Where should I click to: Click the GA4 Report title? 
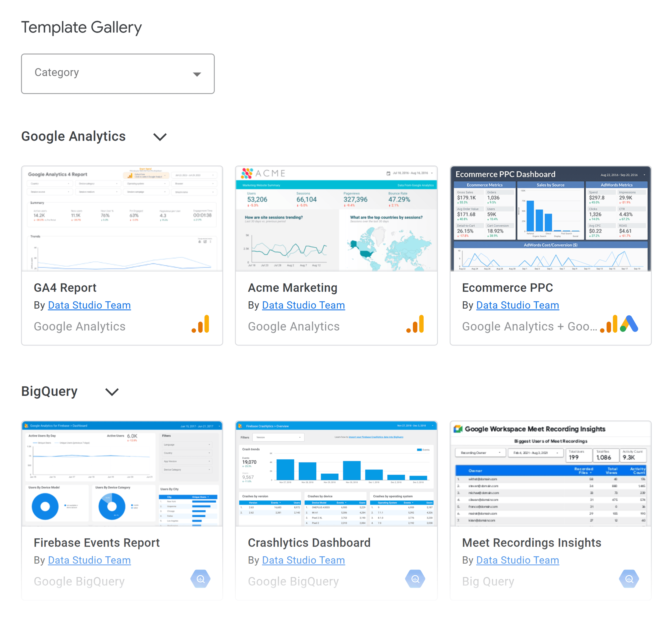click(x=65, y=287)
